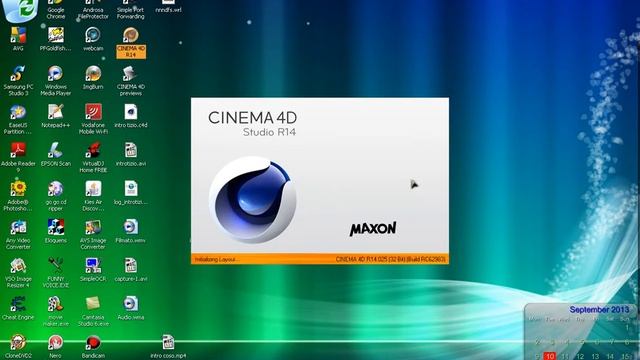Viewport: 640px width, 360px height.
Task: Open the webcam desktop shortcut
Action: (x=93, y=39)
